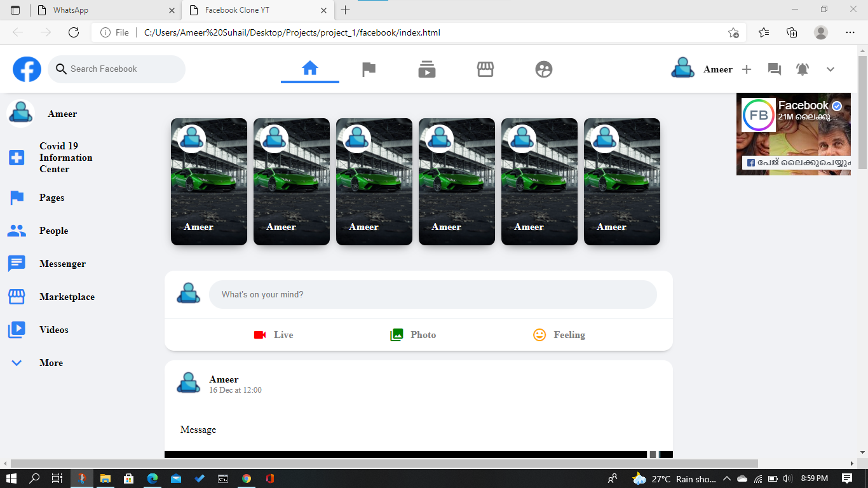
Task: Select the Facebook Clone YT browser tab
Action: click(257, 10)
